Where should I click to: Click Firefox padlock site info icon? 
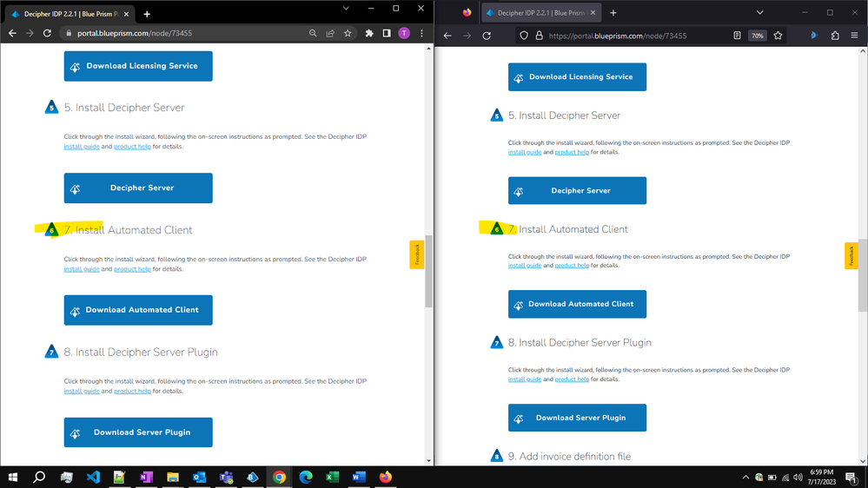tap(539, 36)
